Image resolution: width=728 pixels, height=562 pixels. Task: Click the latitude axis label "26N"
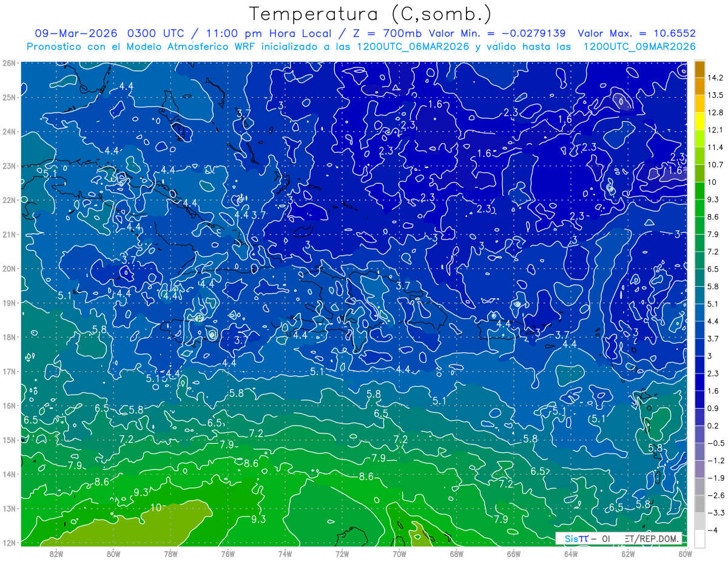tap(9, 62)
